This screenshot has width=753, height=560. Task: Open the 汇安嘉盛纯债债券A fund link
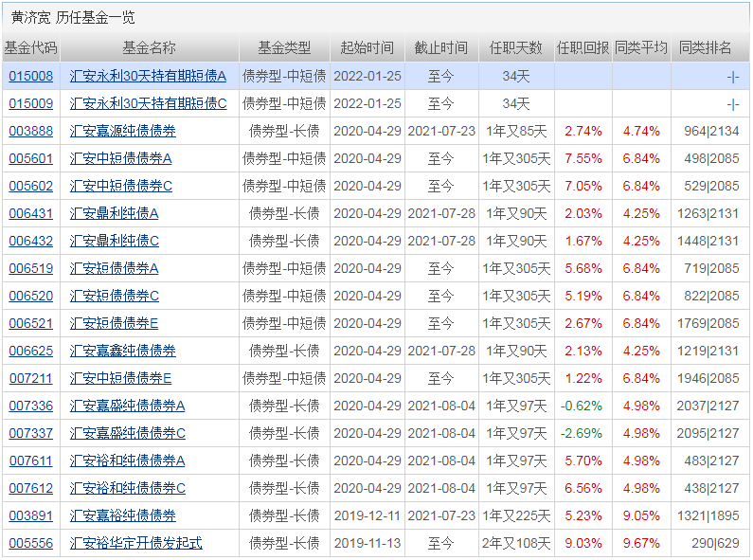(127, 406)
